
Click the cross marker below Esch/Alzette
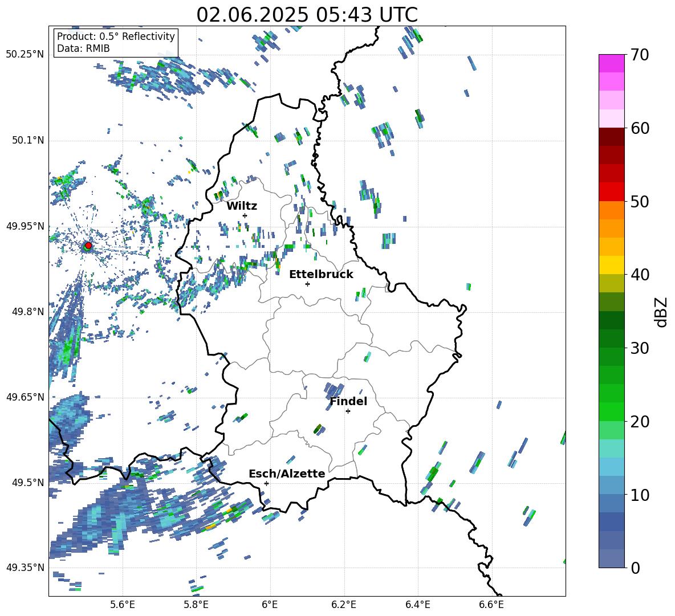(266, 483)
